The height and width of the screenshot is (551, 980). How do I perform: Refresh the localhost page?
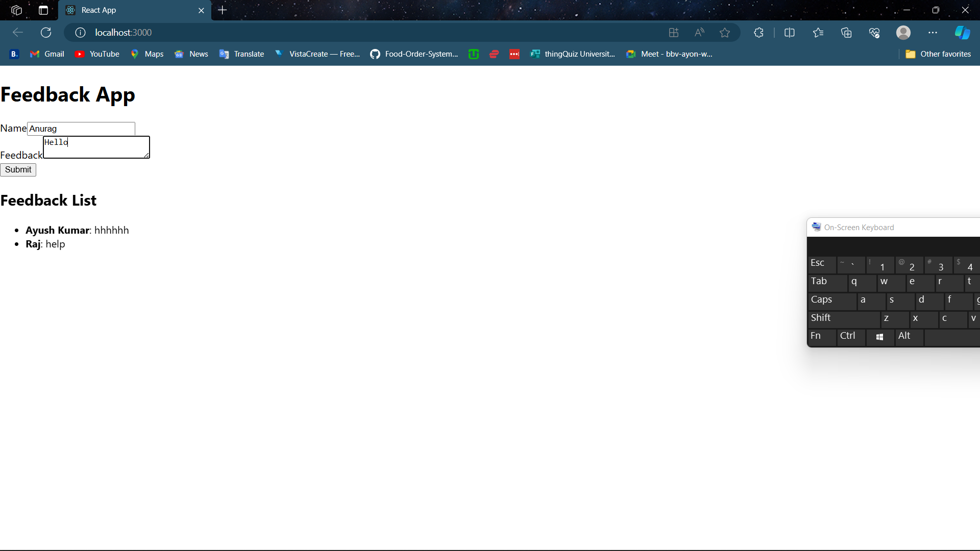point(46,33)
